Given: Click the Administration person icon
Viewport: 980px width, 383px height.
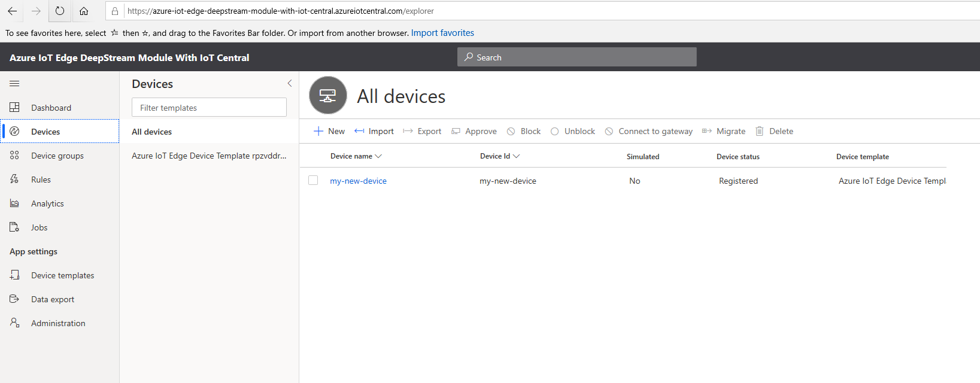Looking at the screenshot, I should click(x=14, y=323).
